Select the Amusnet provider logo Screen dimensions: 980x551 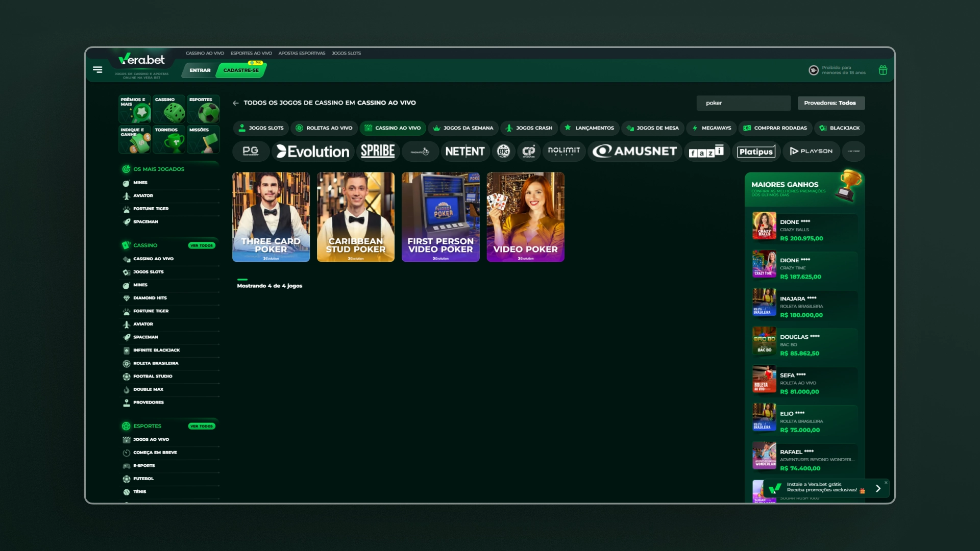(634, 152)
